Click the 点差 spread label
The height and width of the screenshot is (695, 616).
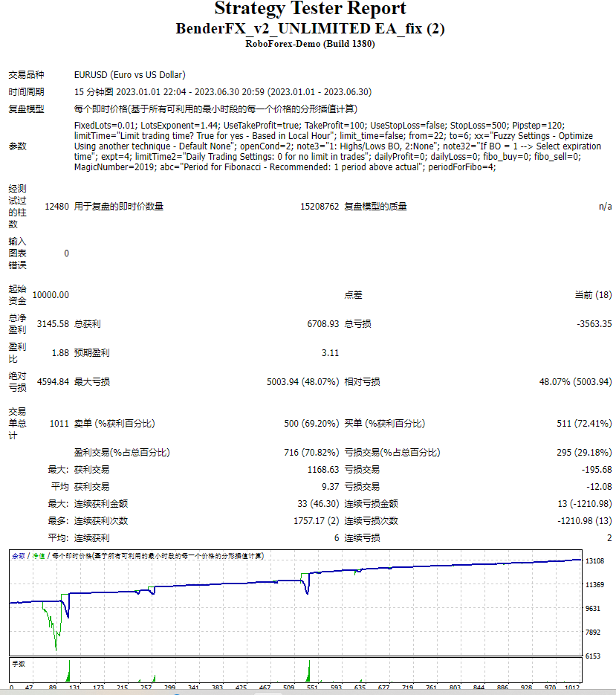click(x=353, y=295)
